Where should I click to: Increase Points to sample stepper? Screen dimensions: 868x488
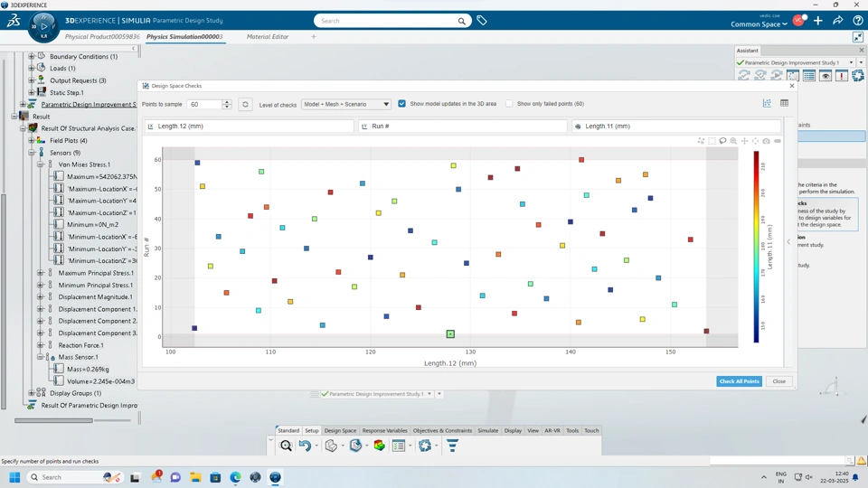[x=227, y=102]
